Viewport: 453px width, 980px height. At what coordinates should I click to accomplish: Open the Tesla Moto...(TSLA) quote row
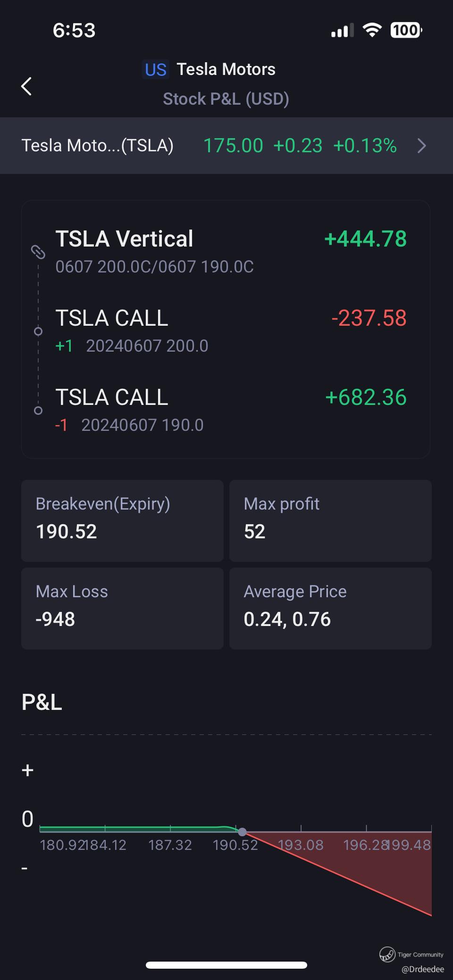98,146
